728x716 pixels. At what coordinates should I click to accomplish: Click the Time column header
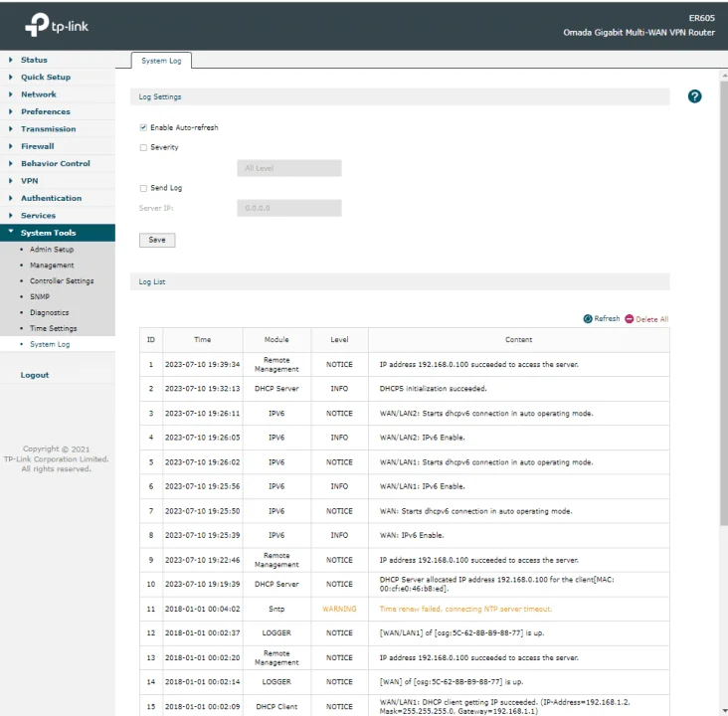pyautogui.click(x=203, y=340)
